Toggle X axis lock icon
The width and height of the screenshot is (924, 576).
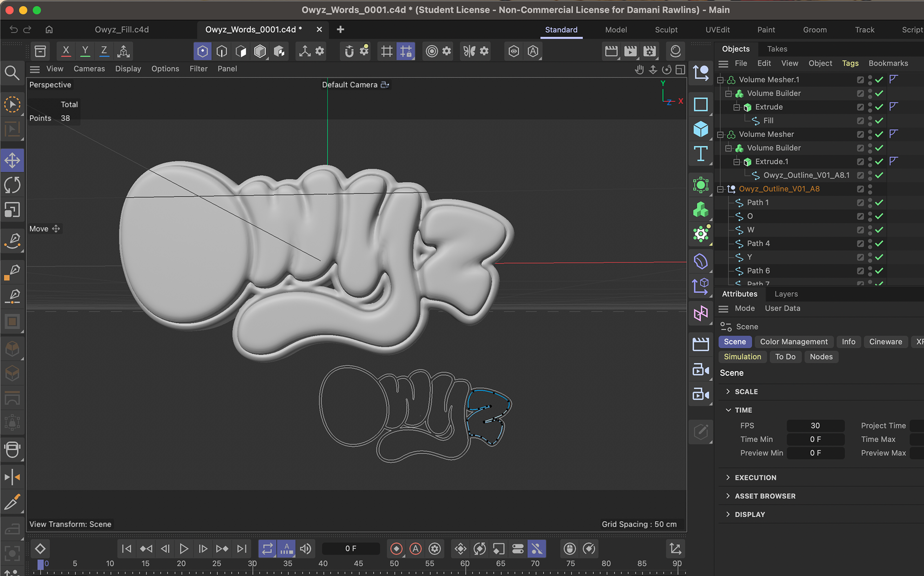pyautogui.click(x=66, y=51)
